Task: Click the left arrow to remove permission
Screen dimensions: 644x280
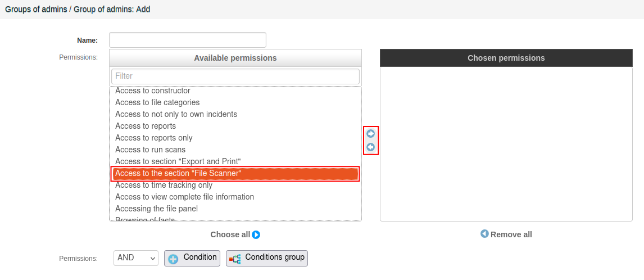Action: [371, 147]
